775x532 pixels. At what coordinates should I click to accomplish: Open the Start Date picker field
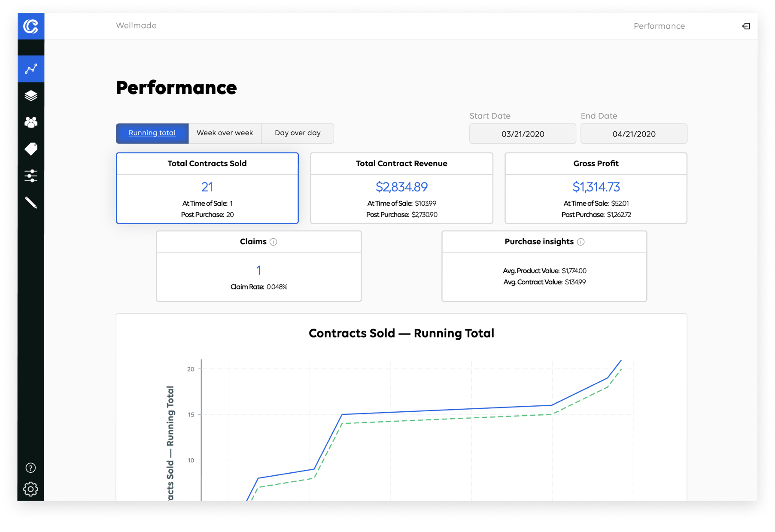pyautogui.click(x=523, y=134)
